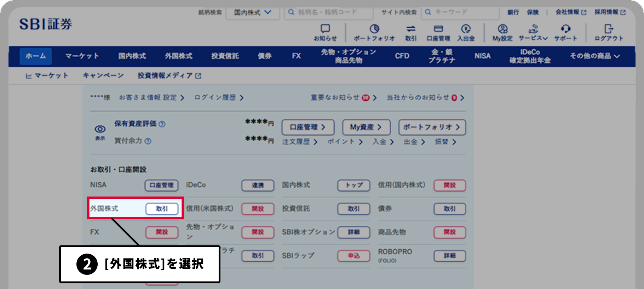Open 当社からのお知らせ link

click(x=426, y=98)
